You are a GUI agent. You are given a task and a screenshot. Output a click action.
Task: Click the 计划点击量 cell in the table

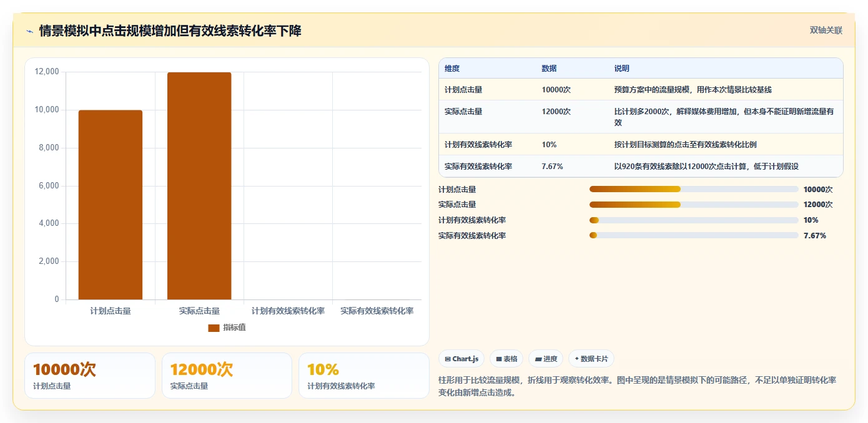pos(463,90)
